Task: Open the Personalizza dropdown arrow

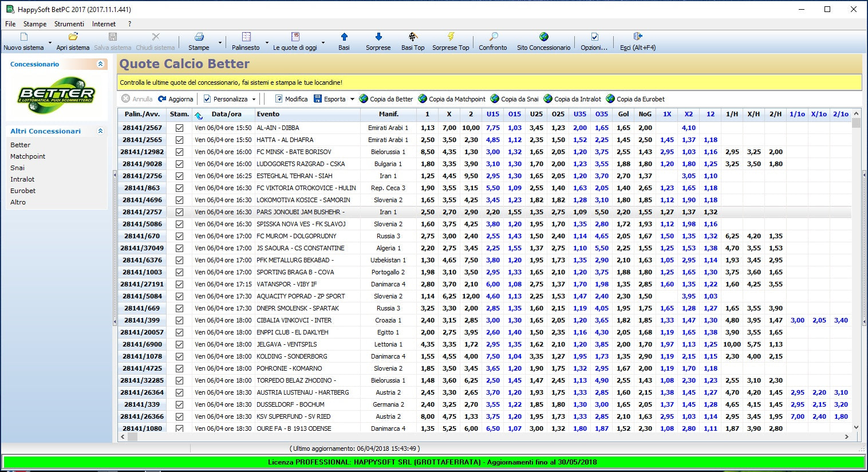Action: [x=254, y=99]
